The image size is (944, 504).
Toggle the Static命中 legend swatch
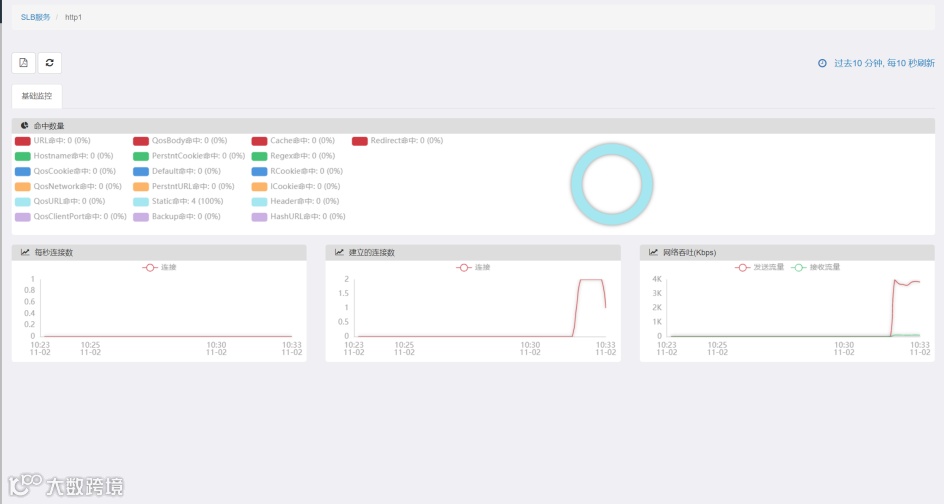tap(141, 201)
